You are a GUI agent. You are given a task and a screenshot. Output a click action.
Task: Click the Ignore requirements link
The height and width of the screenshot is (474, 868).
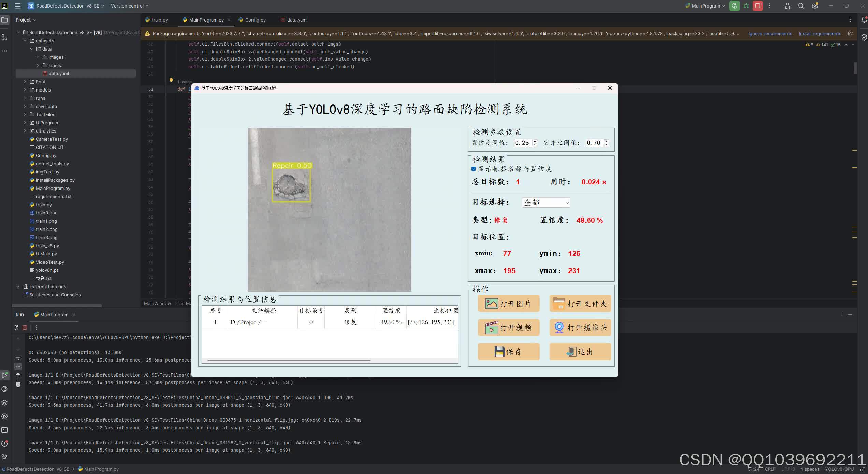(770, 33)
